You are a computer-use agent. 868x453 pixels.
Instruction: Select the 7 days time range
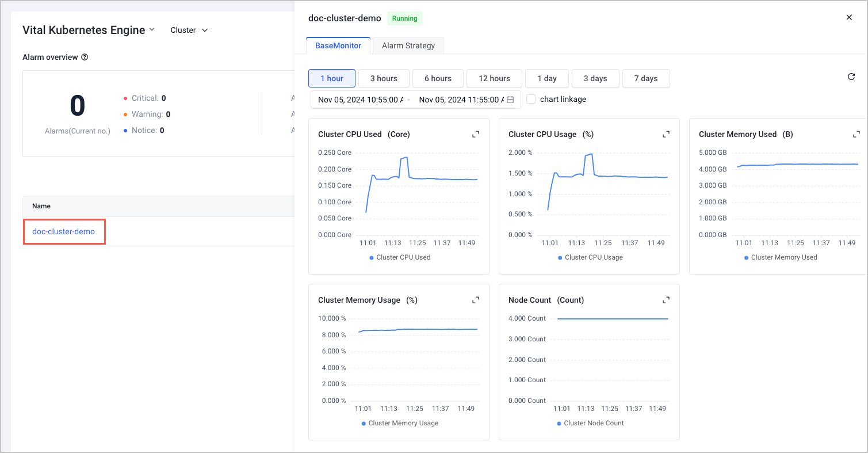point(646,78)
